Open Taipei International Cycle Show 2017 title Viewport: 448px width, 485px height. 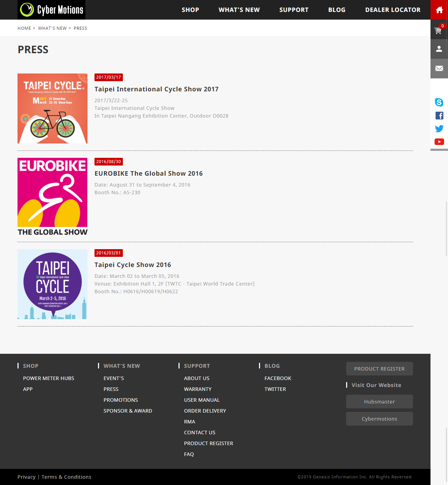(x=156, y=89)
